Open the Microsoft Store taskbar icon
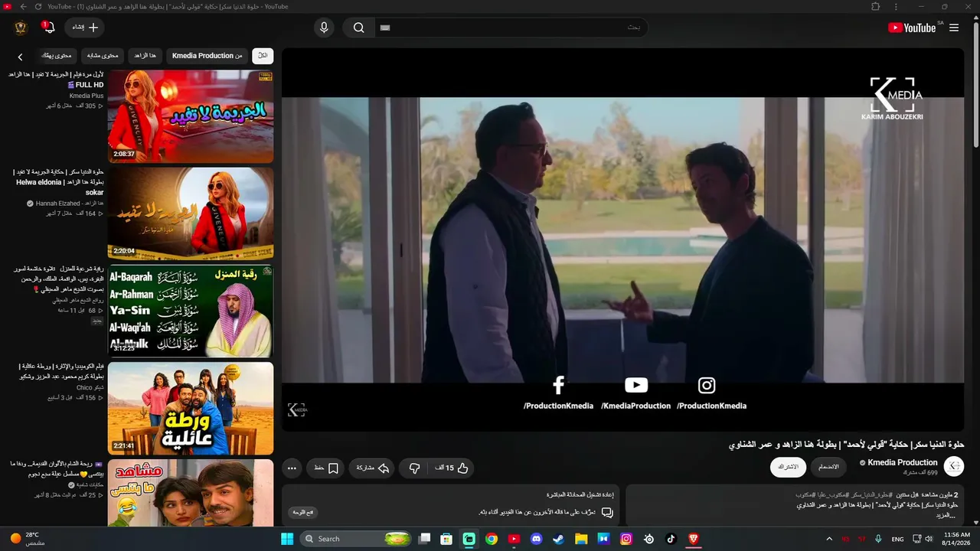This screenshot has width=980, height=551. point(446,539)
